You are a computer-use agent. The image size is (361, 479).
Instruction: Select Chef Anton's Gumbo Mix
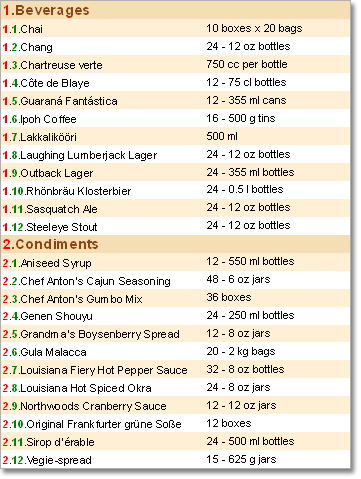tap(176, 298)
